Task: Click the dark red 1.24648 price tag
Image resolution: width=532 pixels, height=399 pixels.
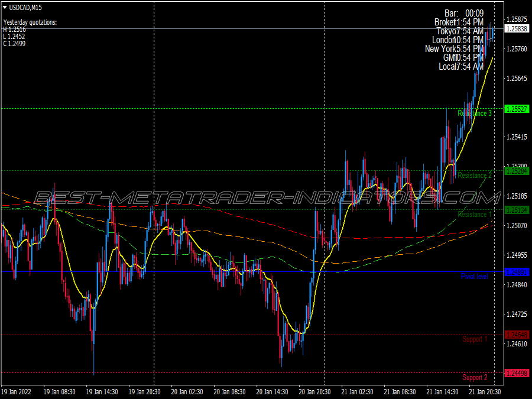Action: pyautogui.click(x=517, y=335)
